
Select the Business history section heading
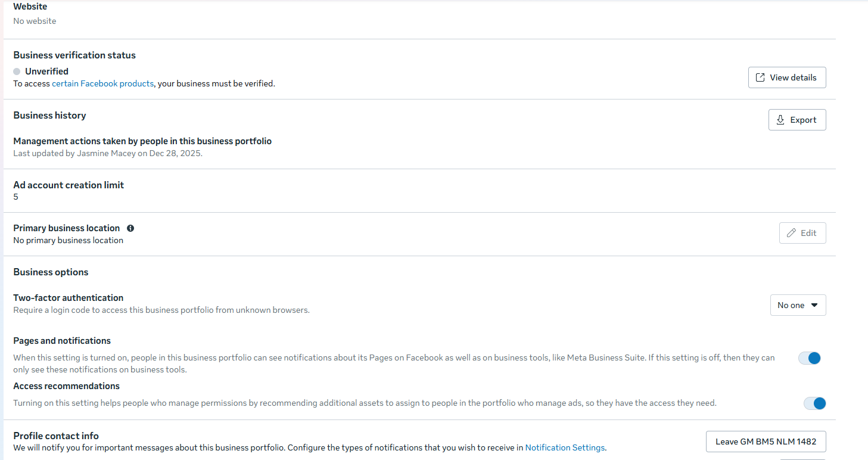point(49,116)
